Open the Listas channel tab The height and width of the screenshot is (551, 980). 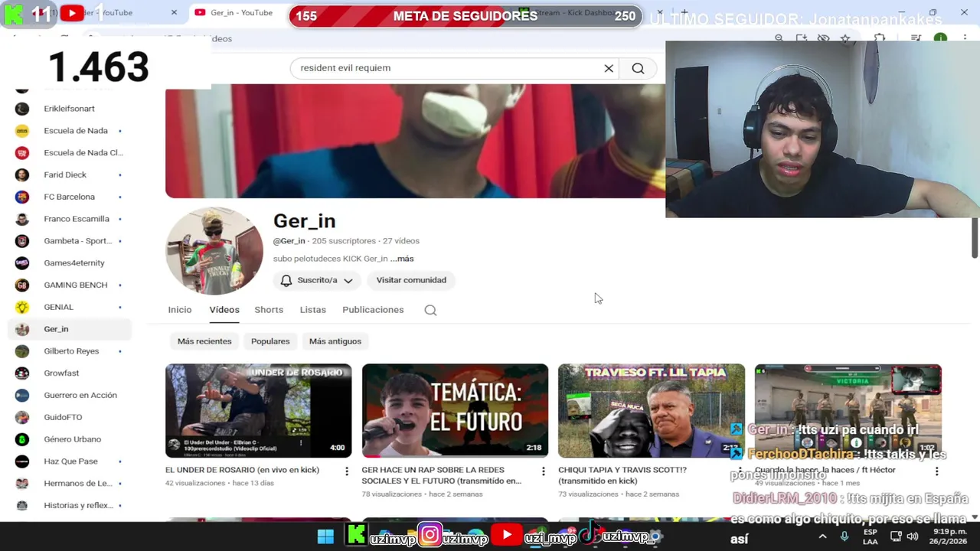[x=313, y=310]
